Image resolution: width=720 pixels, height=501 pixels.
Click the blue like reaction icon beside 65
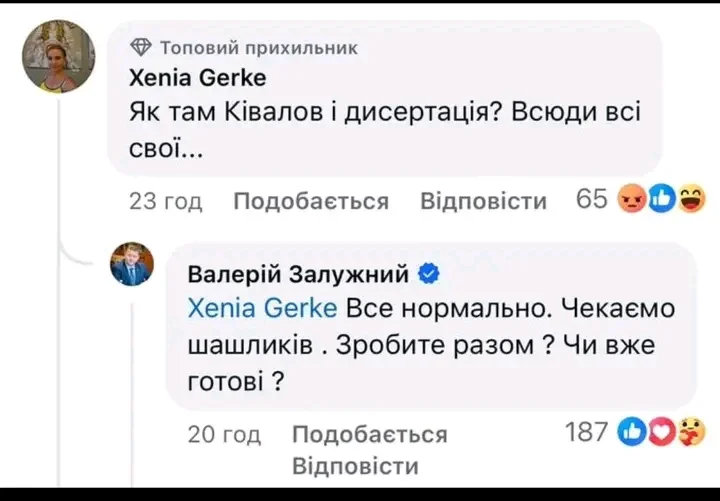point(662,200)
